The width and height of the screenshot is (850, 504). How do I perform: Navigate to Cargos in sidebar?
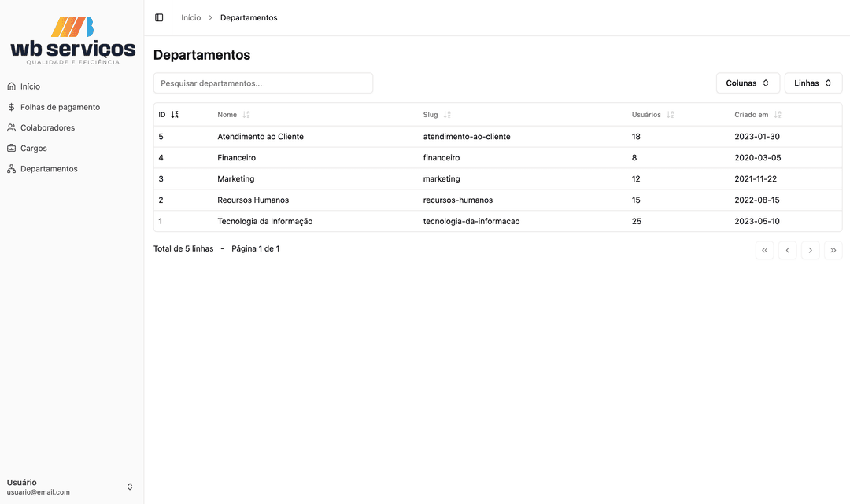pos(34,148)
